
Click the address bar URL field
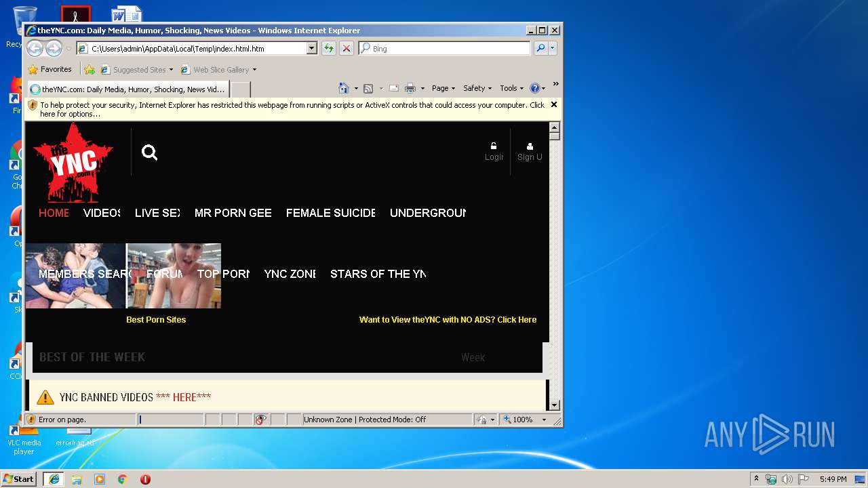pyautogui.click(x=198, y=48)
